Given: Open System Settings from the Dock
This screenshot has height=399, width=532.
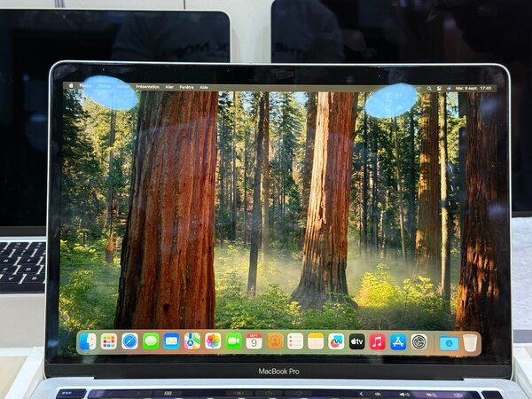Looking at the screenshot, I should click(x=419, y=341).
